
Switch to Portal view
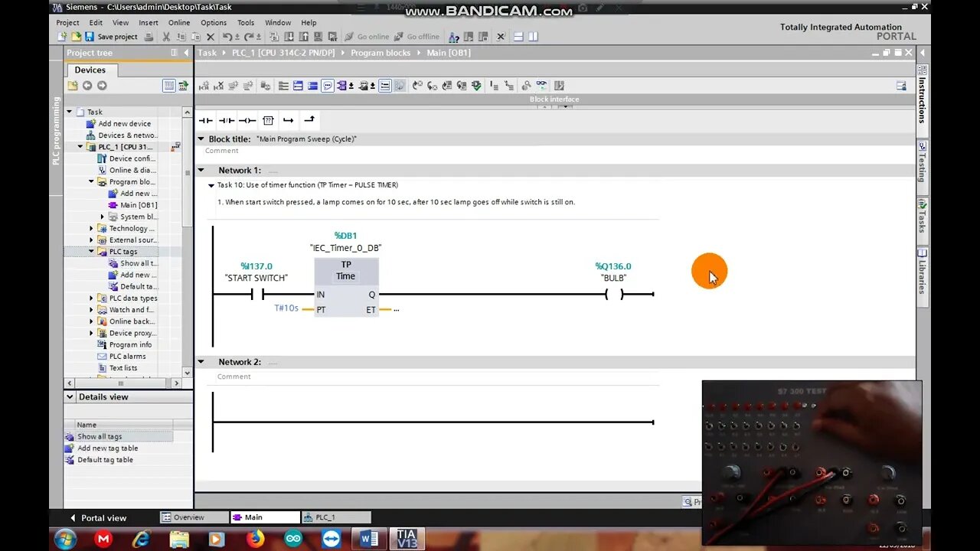pos(98,518)
